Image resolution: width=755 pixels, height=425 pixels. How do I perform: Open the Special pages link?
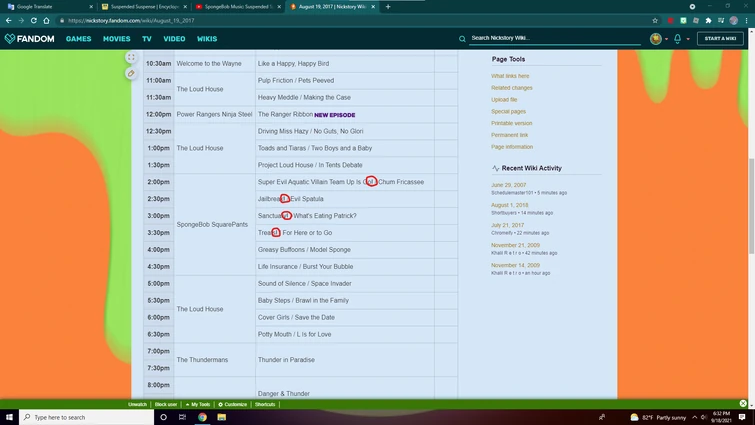coord(508,111)
